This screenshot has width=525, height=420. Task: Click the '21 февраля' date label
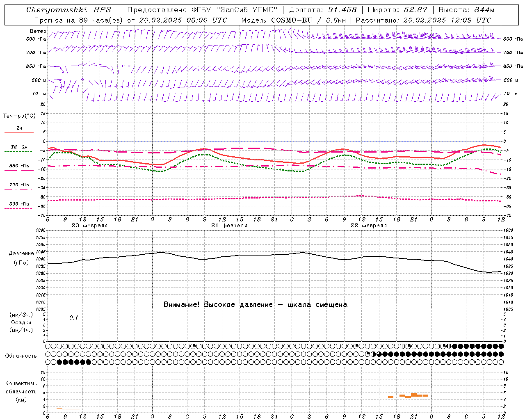coord(229,226)
